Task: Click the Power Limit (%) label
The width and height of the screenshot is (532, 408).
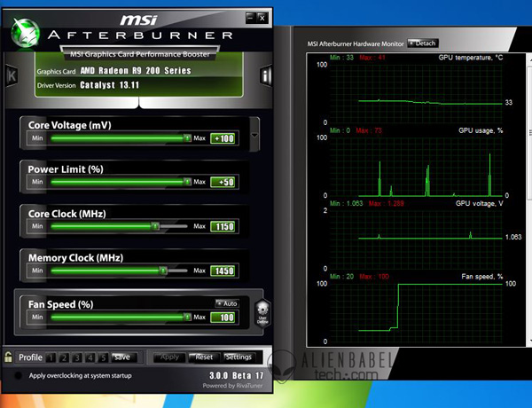Action: point(66,169)
